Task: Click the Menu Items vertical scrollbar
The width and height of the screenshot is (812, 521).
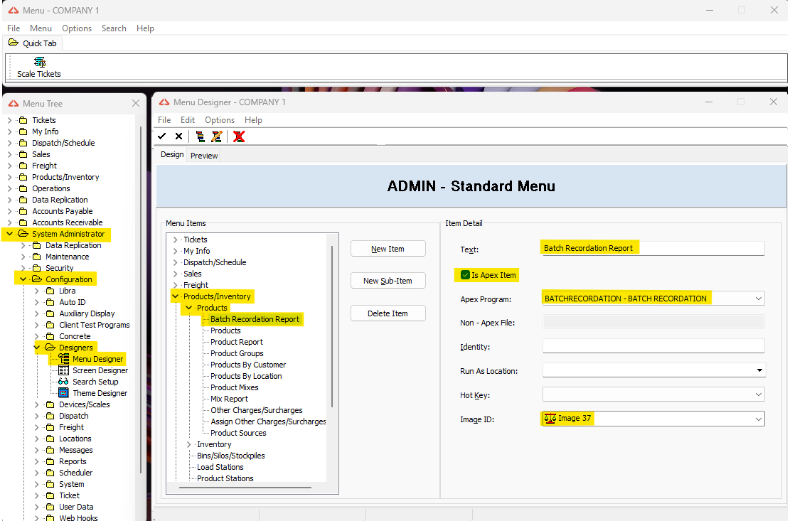Action: pyautogui.click(x=332, y=326)
